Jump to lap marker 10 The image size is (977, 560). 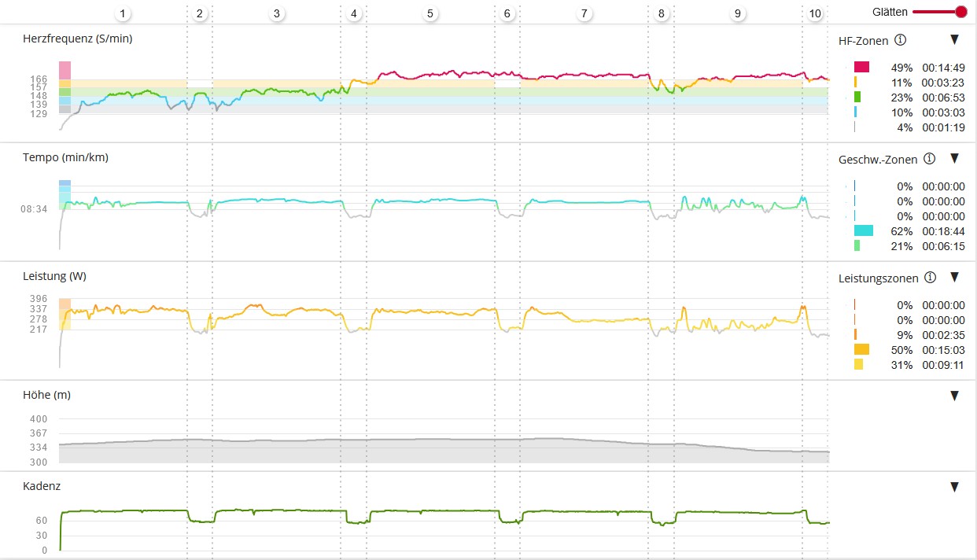[x=815, y=14]
